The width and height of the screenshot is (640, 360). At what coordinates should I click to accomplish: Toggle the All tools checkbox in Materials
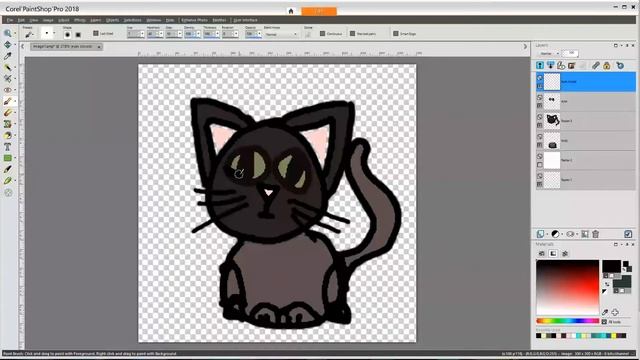(604, 322)
